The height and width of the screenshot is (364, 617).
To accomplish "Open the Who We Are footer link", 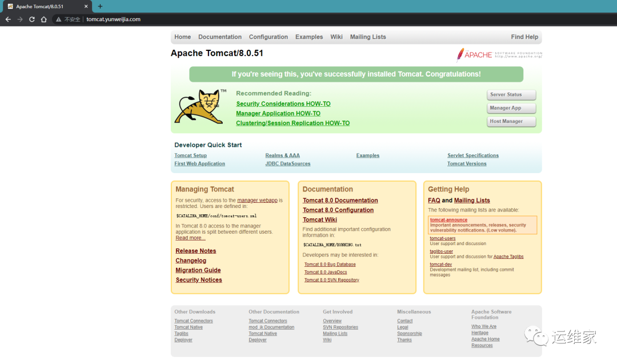I will 484,327.
